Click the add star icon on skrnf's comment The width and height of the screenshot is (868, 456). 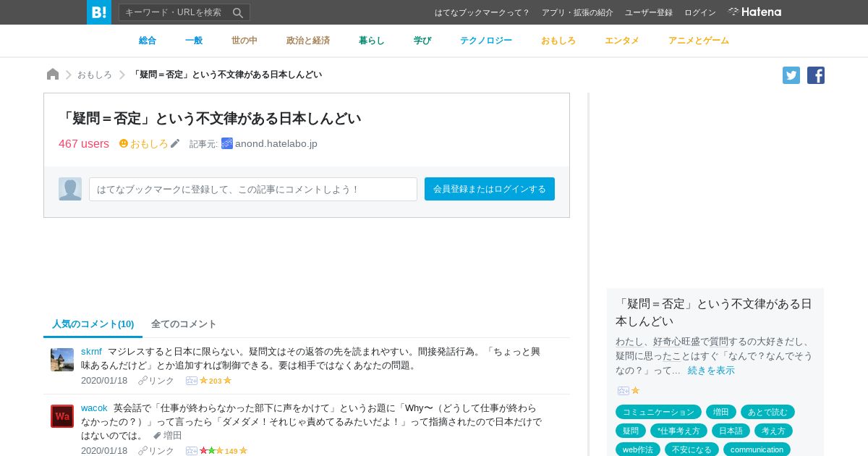[192, 381]
